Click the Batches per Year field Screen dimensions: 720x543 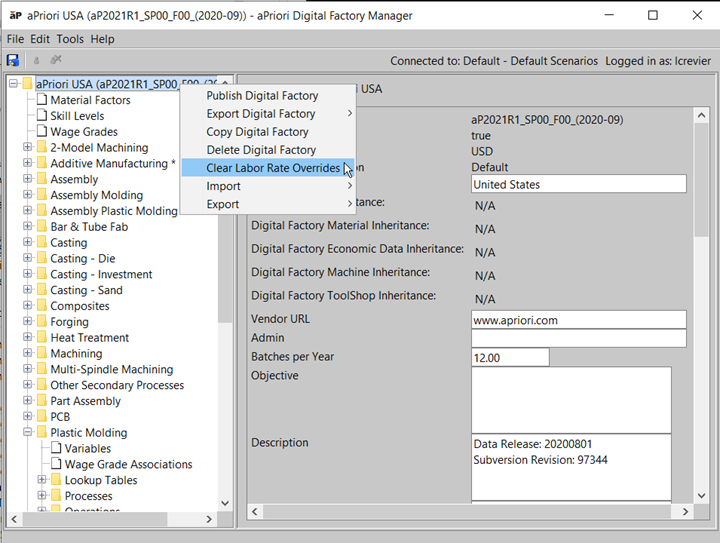click(510, 357)
